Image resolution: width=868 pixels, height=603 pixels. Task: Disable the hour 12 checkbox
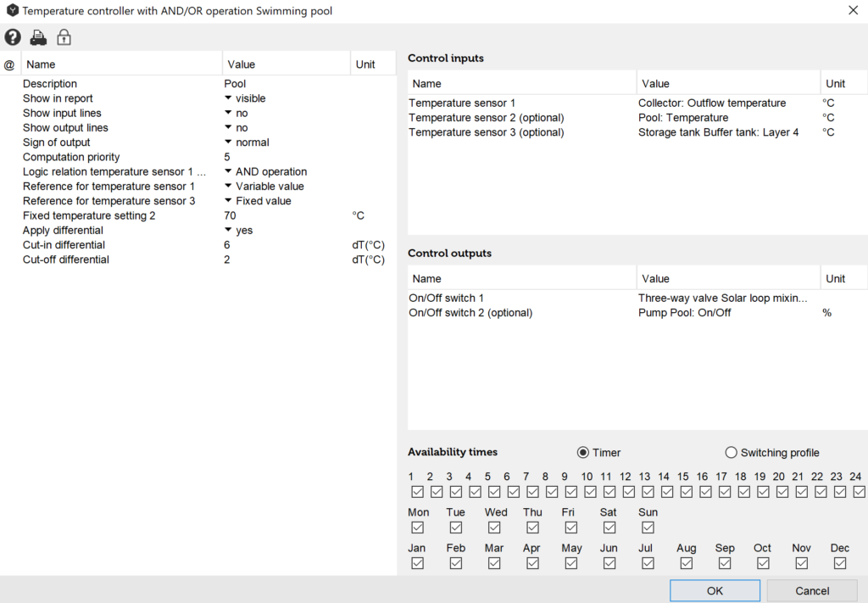coord(628,492)
